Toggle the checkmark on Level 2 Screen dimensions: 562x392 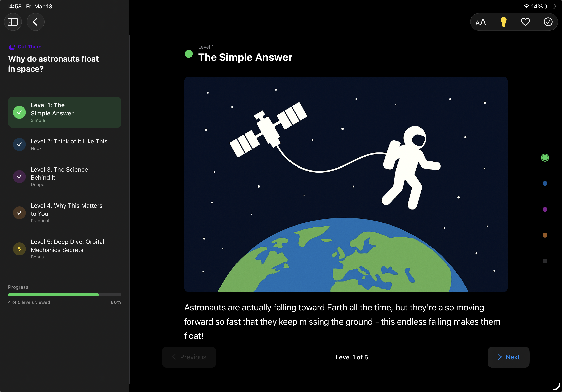(19, 144)
